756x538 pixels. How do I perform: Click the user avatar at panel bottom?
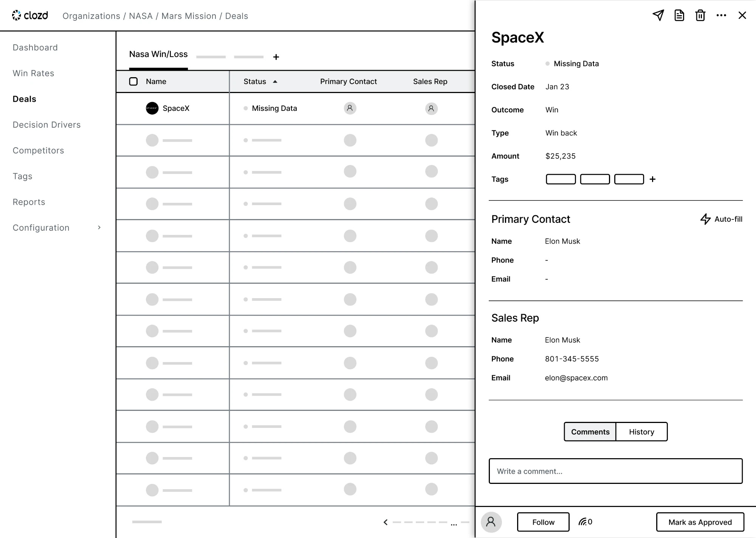[491, 522]
